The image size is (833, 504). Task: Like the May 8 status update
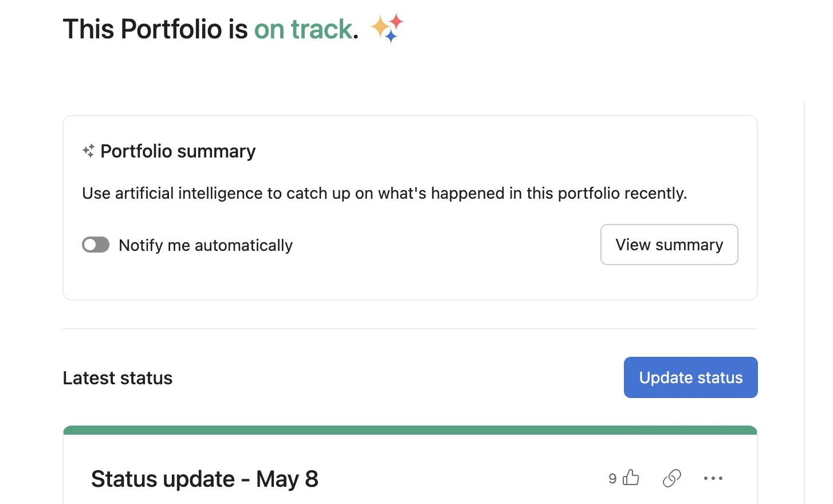pos(631,478)
